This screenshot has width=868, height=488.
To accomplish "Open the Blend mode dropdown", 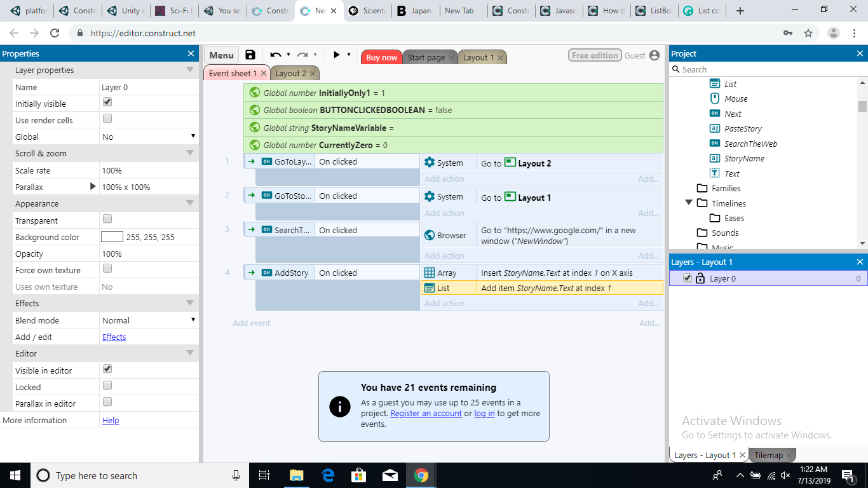I will point(149,320).
